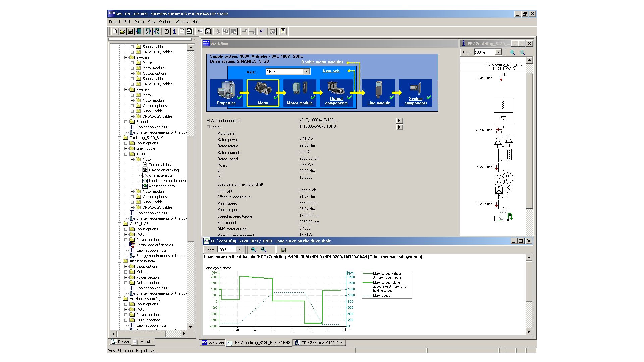This screenshot has width=644, height=362.
Task: Open the Zoom dropdown in the load curve panel
Action: click(x=239, y=250)
